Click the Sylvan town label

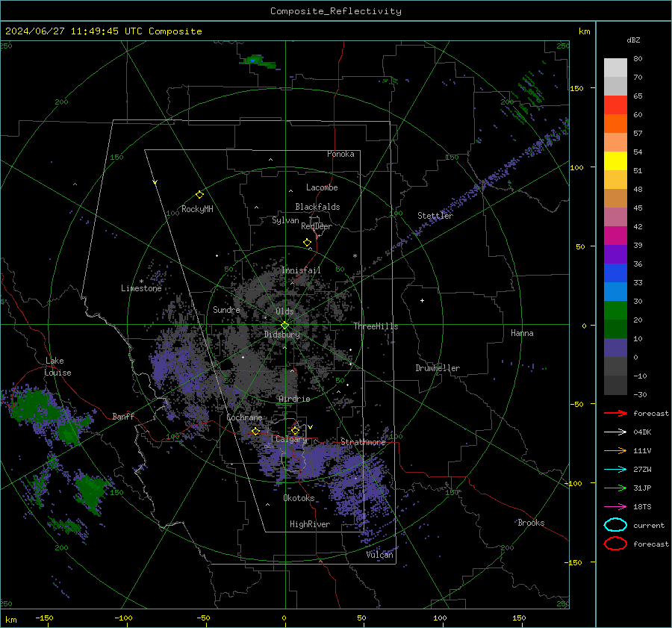(x=285, y=220)
